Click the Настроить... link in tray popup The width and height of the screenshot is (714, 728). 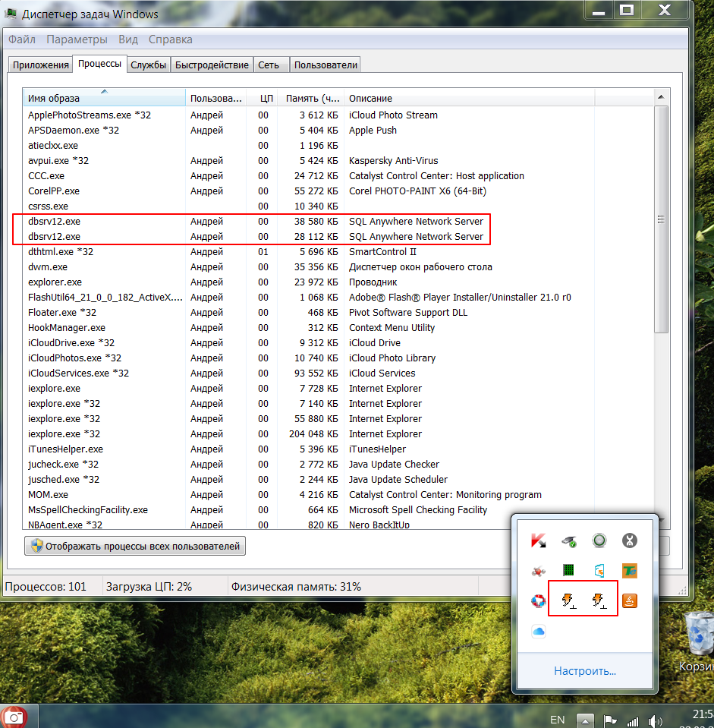584,671
